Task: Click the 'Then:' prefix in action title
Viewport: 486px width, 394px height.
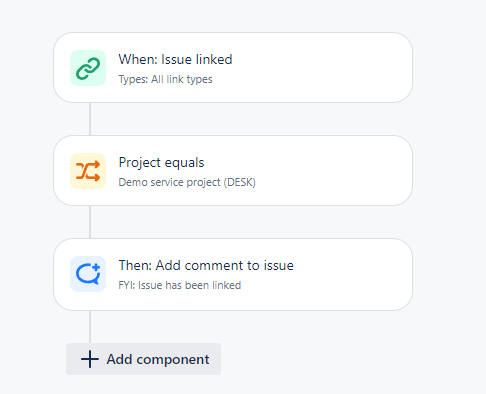Action: pyautogui.click(x=135, y=265)
